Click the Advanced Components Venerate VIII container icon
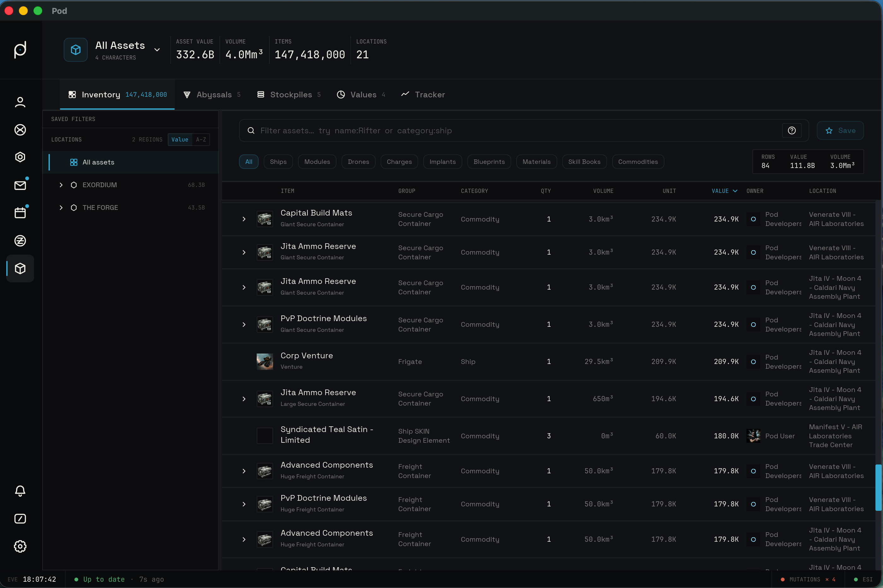 tap(265, 471)
